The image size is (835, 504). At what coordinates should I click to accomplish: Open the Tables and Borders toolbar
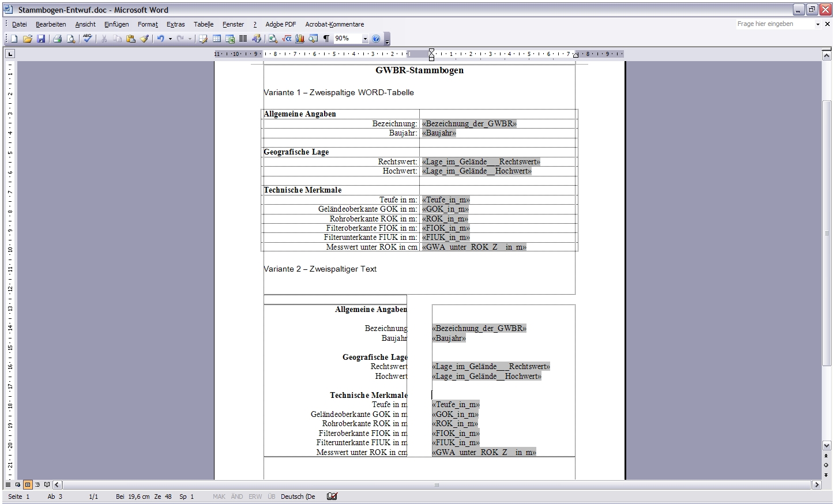click(x=203, y=39)
